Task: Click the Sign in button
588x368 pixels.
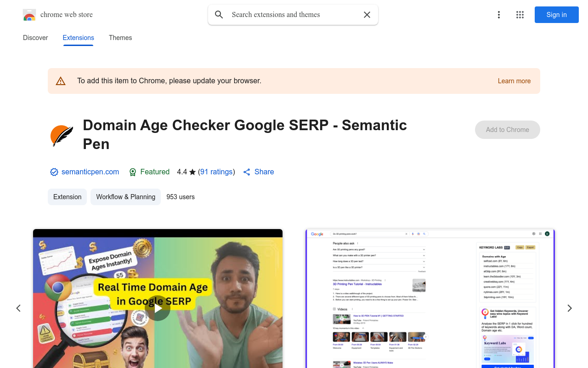Action: click(557, 15)
